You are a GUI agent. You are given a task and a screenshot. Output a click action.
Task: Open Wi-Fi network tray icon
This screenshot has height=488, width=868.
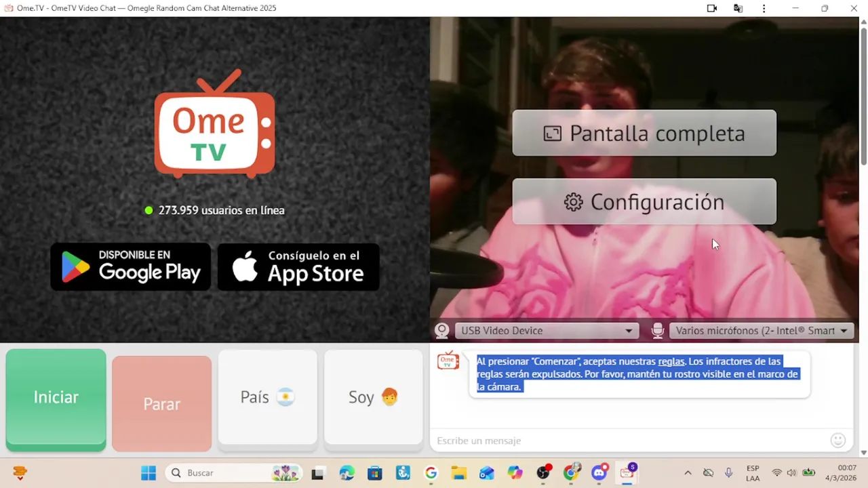pyautogui.click(x=777, y=473)
